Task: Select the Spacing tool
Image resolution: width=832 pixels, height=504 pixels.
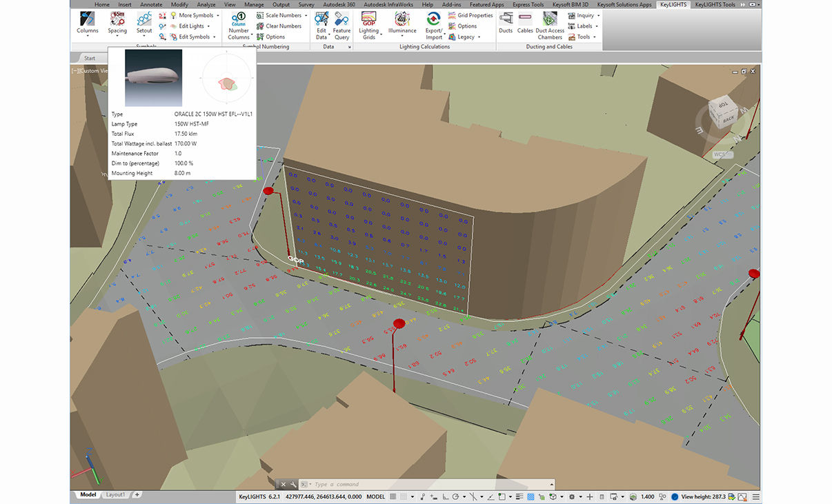Action: (x=117, y=19)
